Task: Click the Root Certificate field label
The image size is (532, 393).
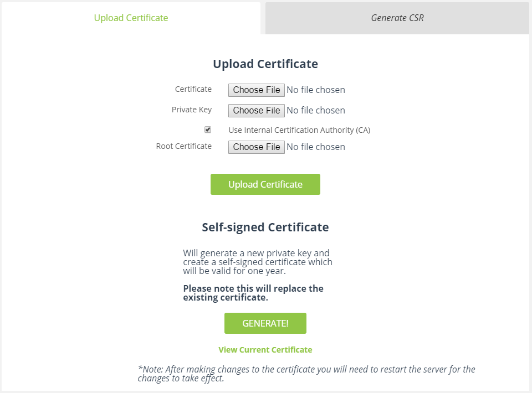Action: click(x=183, y=146)
